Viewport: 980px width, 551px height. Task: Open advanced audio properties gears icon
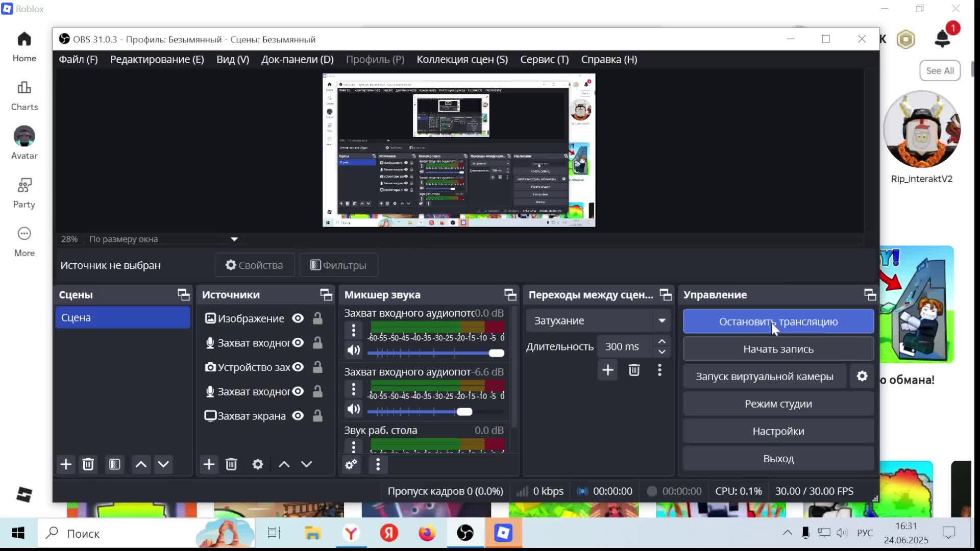(x=351, y=464)
